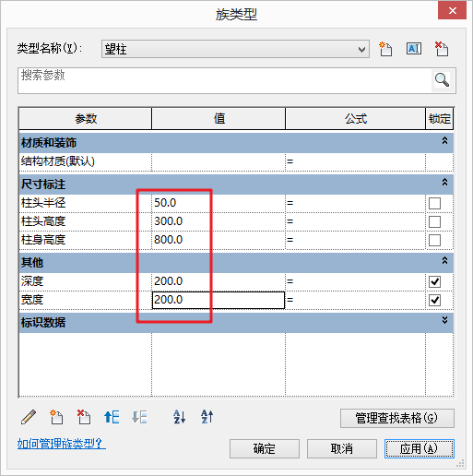Viewport: 473px width, 476px height.
Task: Select the 柱头高度 value 300.0
Action: coord(219,221)
